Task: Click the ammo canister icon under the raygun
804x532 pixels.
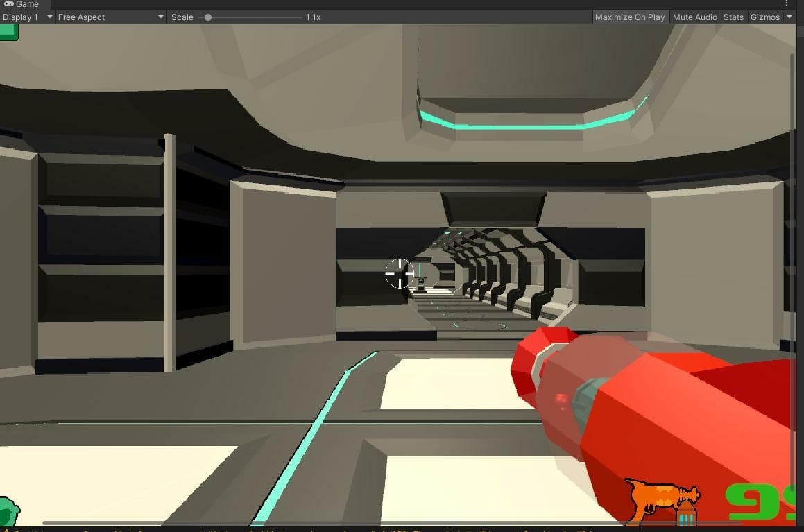Action: (x=685, y=515)
